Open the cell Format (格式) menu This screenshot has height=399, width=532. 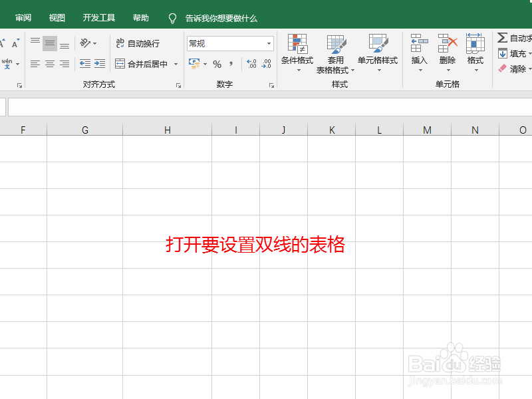[x=475, y=53]
